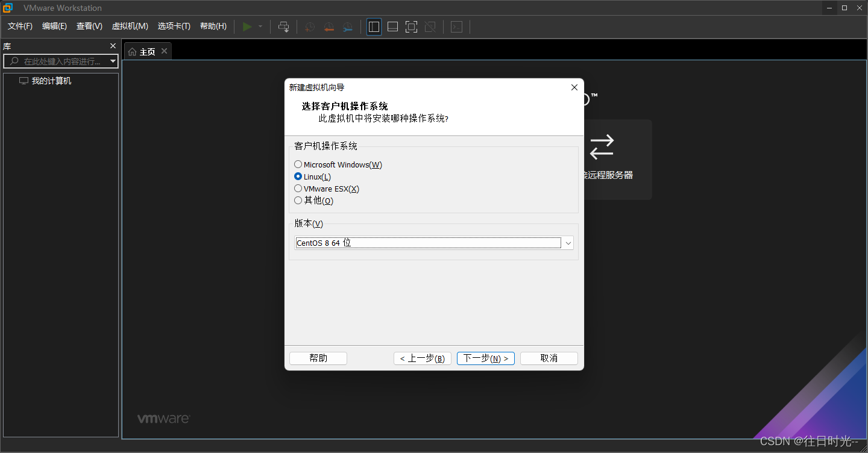Screen dimensions: 868x453
Task: Open the 编辑(E) menu
Action: coord(54,27)
